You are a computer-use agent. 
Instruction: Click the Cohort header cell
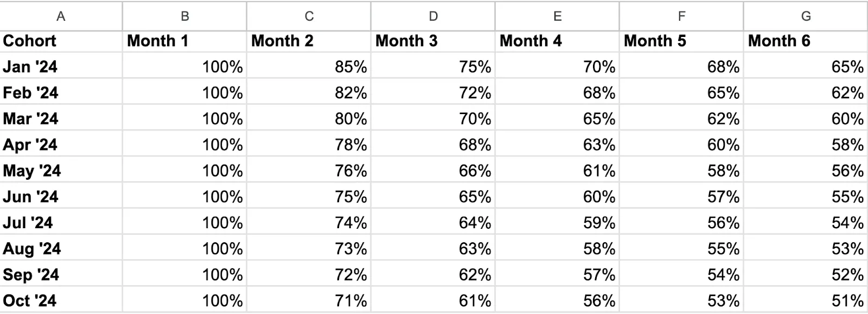[61, 41]
